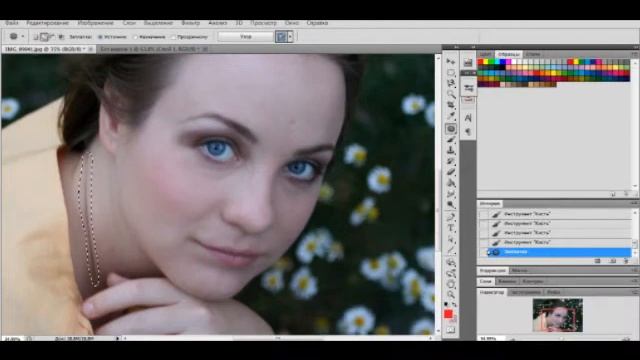This screenshot has width=640, height=360.
Task: Reset default foreground and background colors
Action: coord(446,304)
